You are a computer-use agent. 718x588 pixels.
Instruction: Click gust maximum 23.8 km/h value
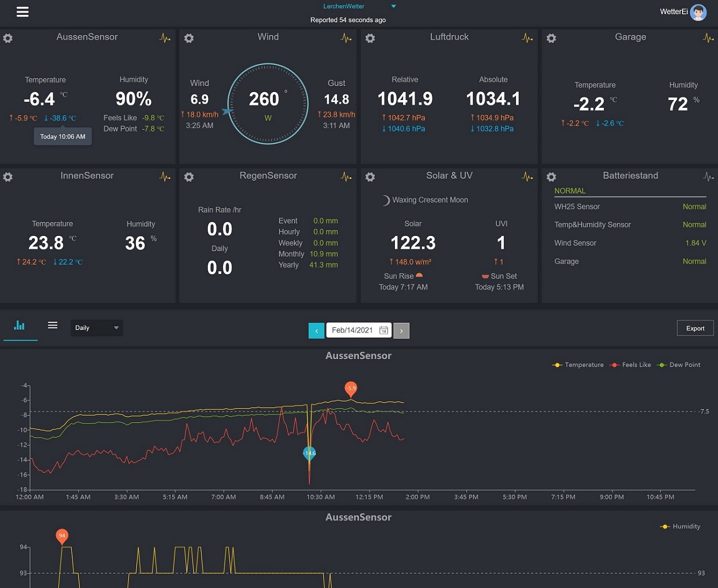pos(337,115)
